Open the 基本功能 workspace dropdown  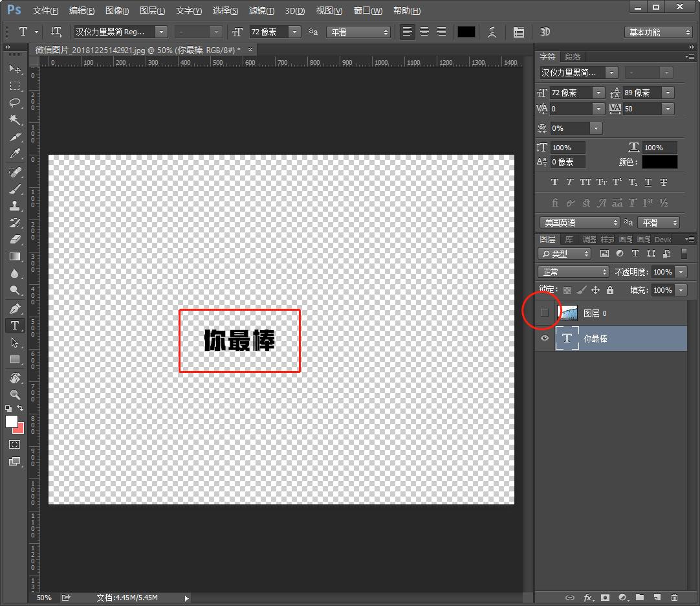tap(659, 32)
